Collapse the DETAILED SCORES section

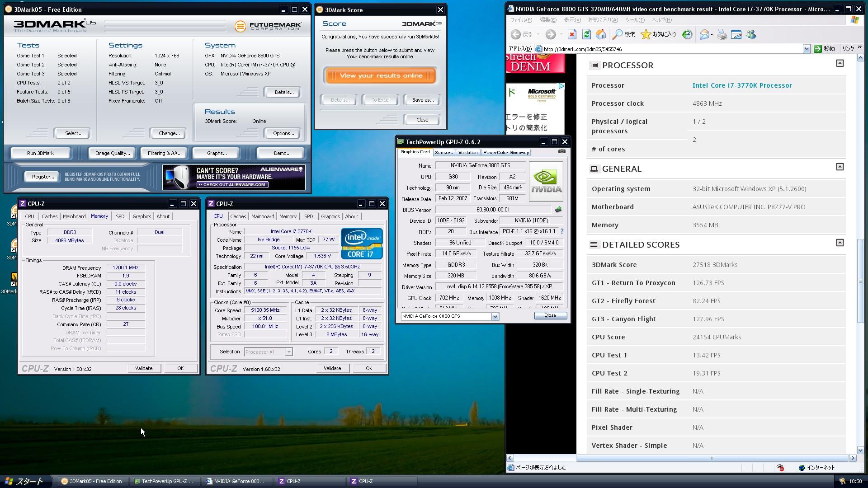tap(840, 243)
